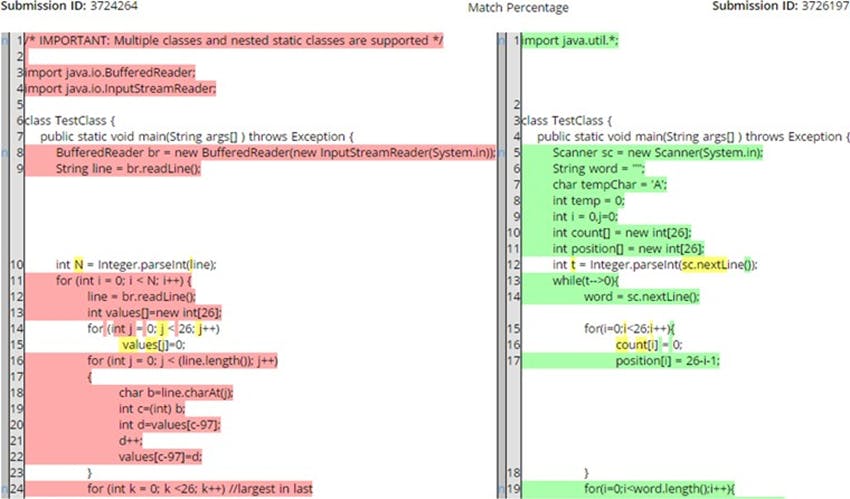Viewport: 850px width, 499px height.
Task: Click the 'int d=values[c-97];' line
Action: [170, 425]
